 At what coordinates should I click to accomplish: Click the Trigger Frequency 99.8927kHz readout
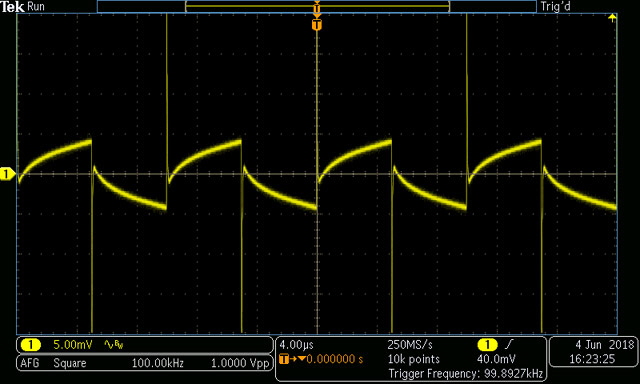point(466,373)
